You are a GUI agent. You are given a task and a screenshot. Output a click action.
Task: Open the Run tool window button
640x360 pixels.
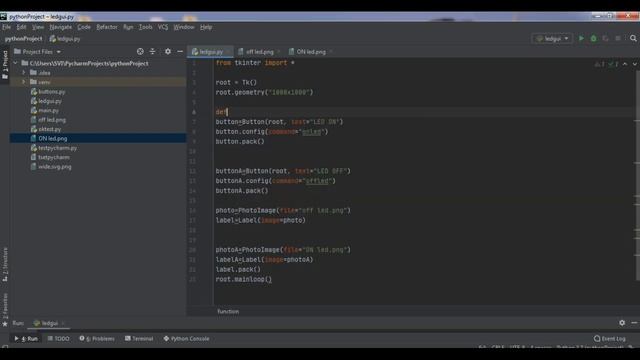click(26, 339)
